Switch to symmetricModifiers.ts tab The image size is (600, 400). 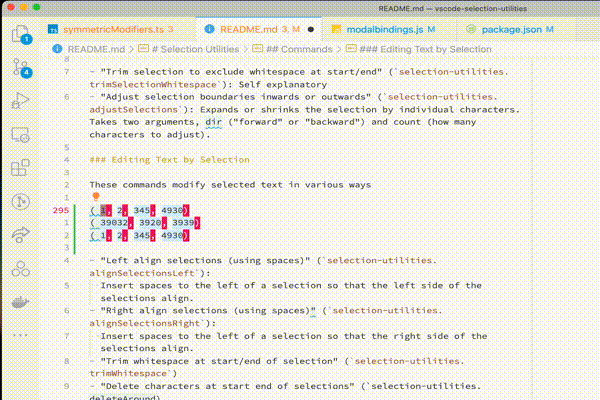pyautogui.click(x=117, y=29)
